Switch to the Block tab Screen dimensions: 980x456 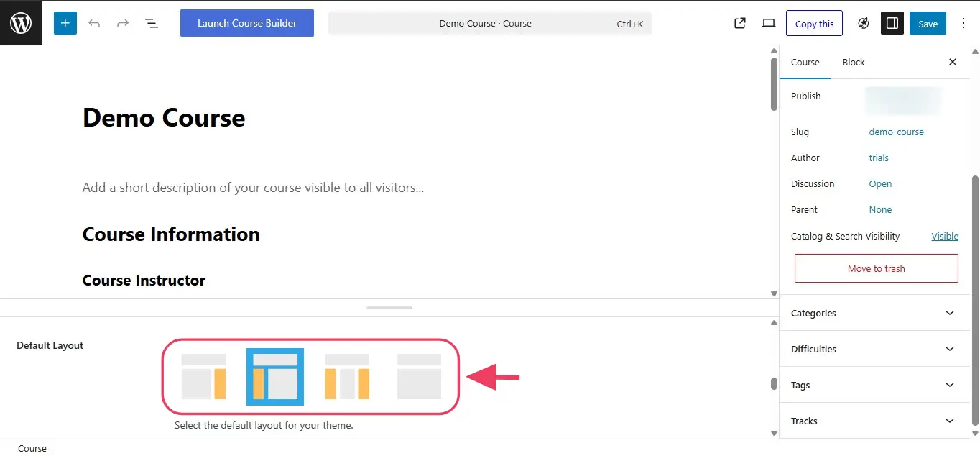coord(854,62)
